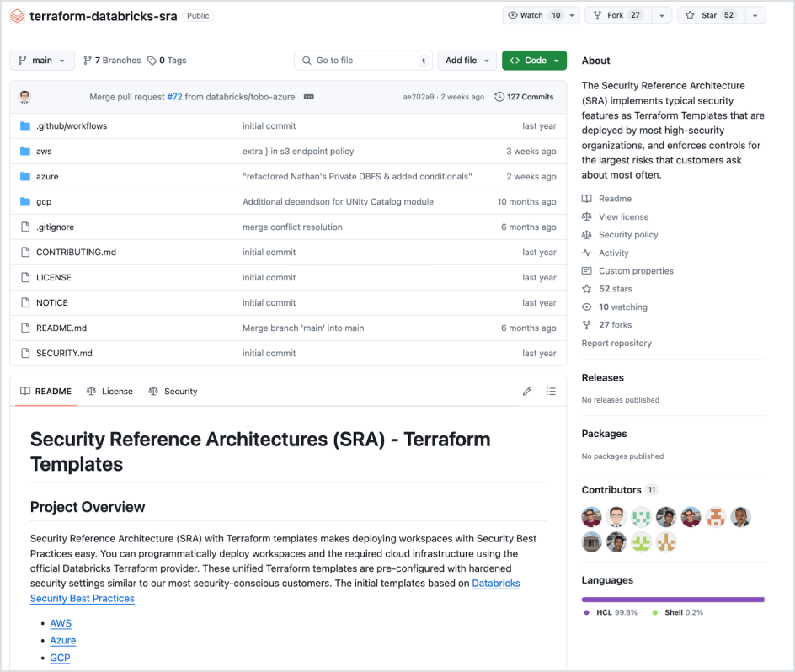Open pull request #72 link

coord(174,97)
